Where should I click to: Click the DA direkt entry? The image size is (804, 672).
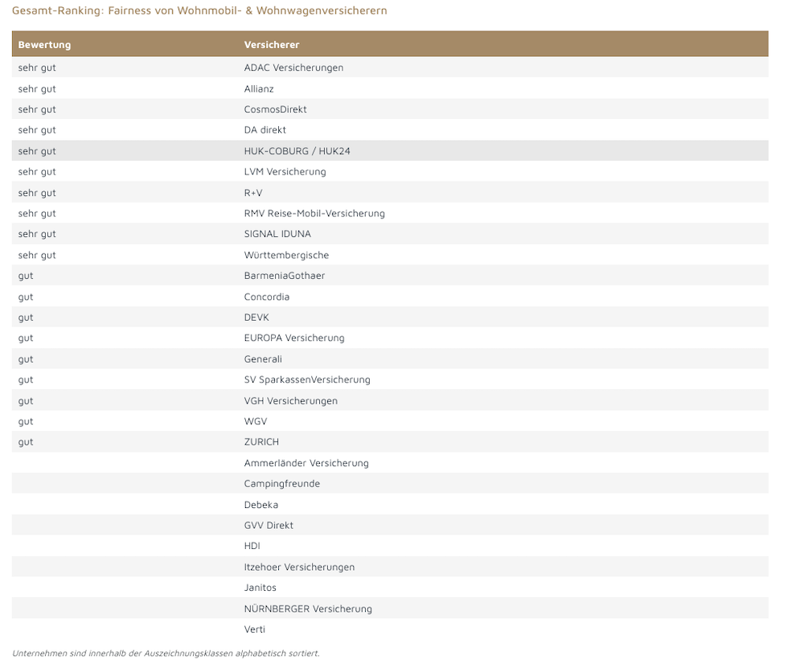point(265,129)
